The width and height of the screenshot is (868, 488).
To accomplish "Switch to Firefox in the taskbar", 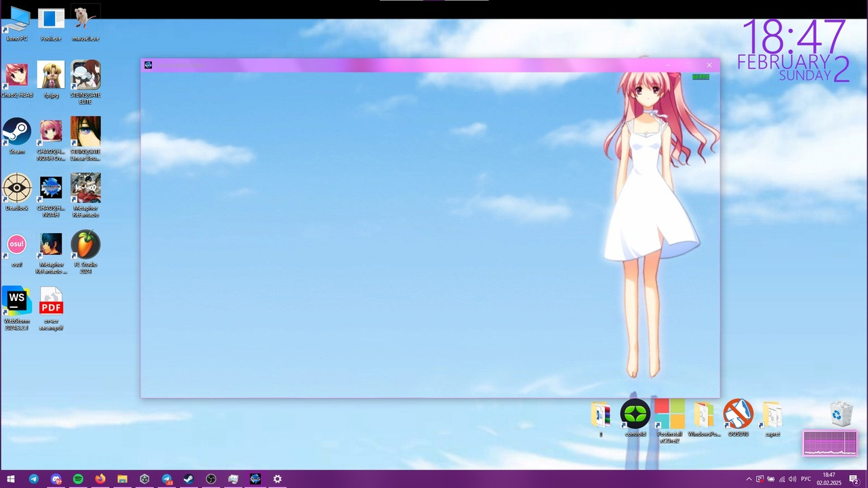I will pos(100,479).
